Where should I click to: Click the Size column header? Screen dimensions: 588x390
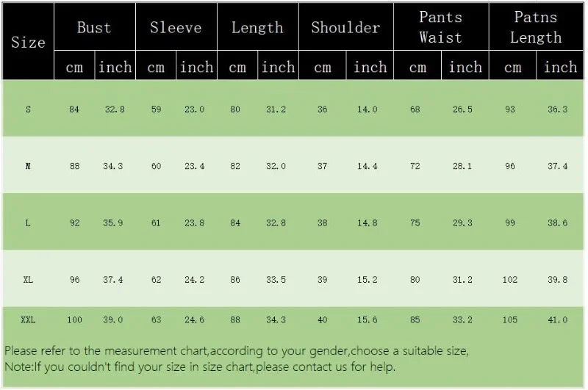tap(28, 42)
